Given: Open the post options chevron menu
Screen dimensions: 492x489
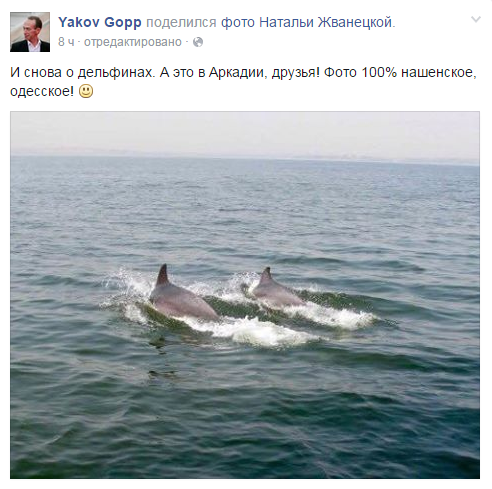Looking at the screenshot, I should point(476,19).
